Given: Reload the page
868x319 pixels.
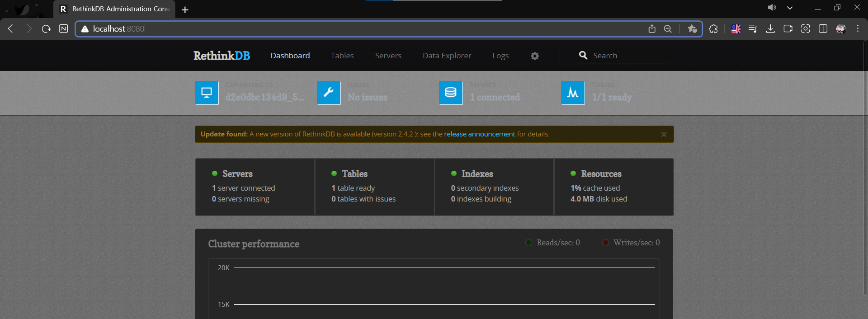Looking at the screenshot, I should pyautogui.click(x=46, y=29).
